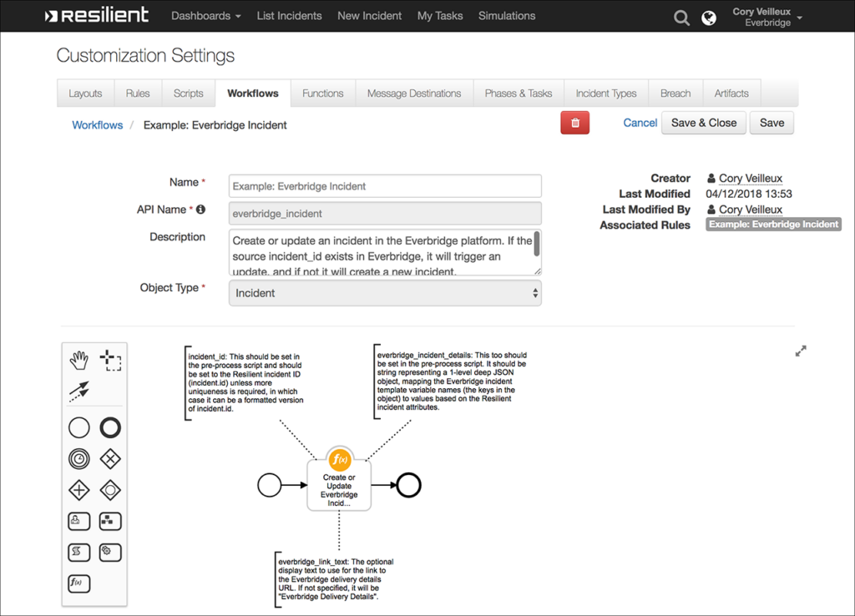
Task: Add an exclusive gateway from palette
Action: coord(110,459)
